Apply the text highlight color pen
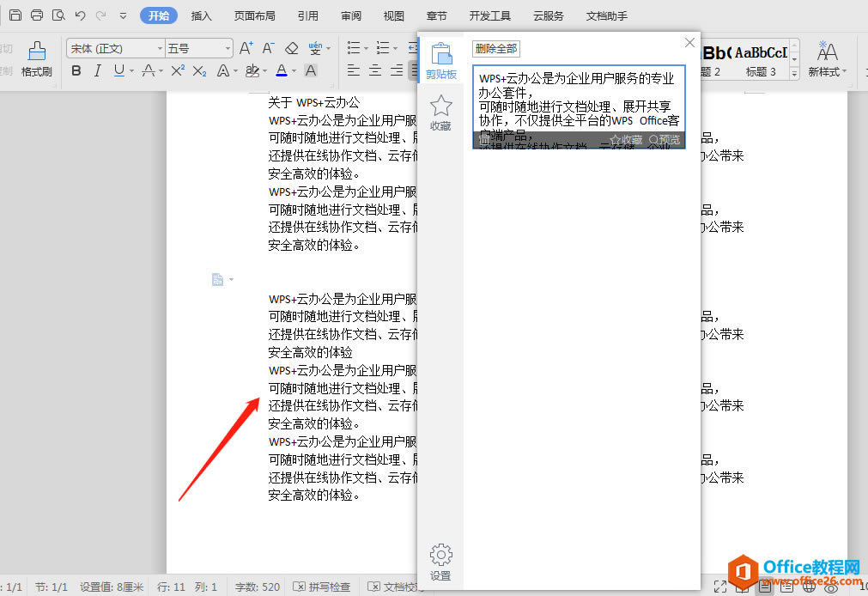Viewport: 868px width, 596px height. coord(252,70)
